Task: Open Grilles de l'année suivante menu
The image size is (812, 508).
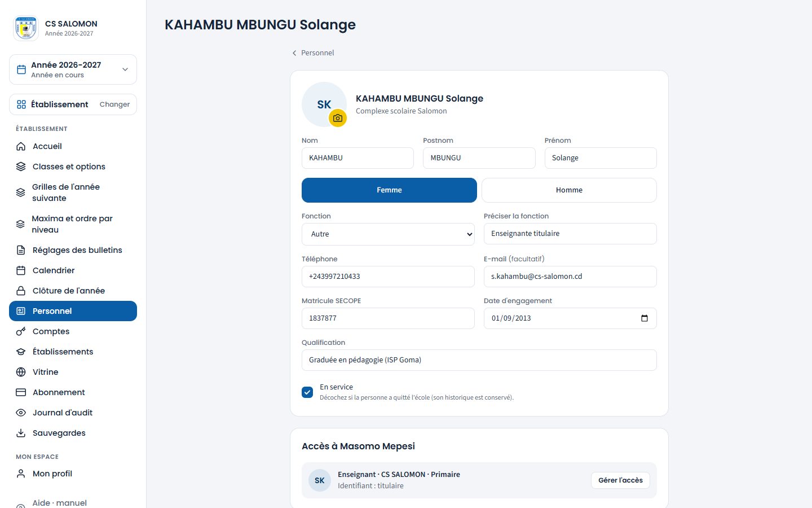Action: pyautogui.click(x=73, y=192)
